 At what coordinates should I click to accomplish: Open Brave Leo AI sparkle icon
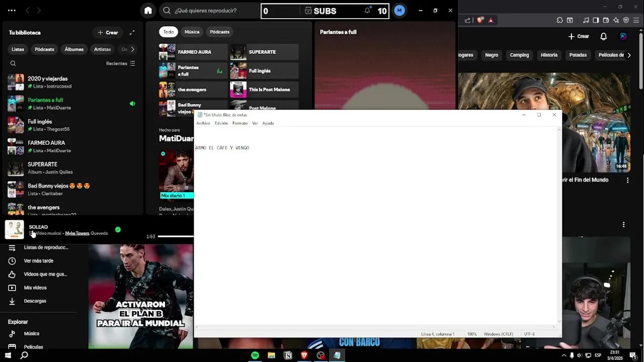[x=616, y=20]
